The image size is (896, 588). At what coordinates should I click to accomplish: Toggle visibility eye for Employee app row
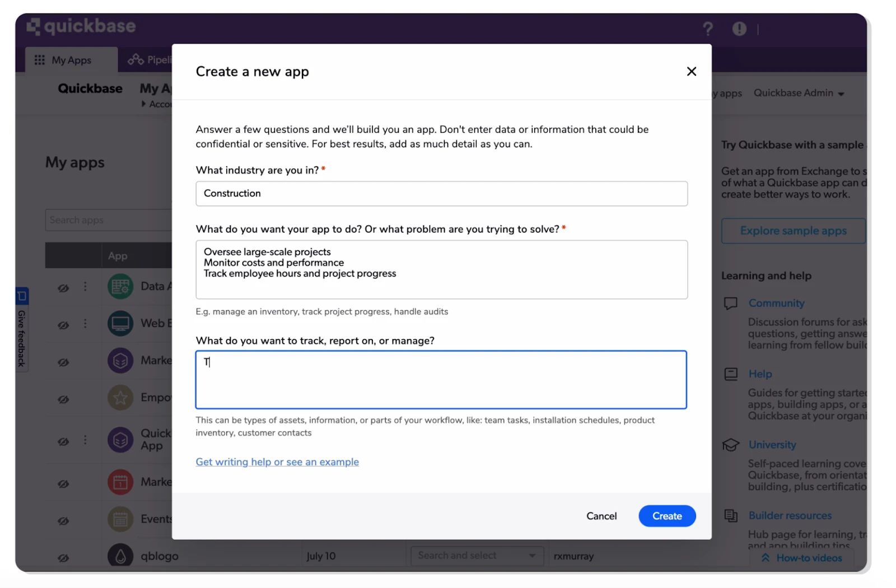(63, 399)
